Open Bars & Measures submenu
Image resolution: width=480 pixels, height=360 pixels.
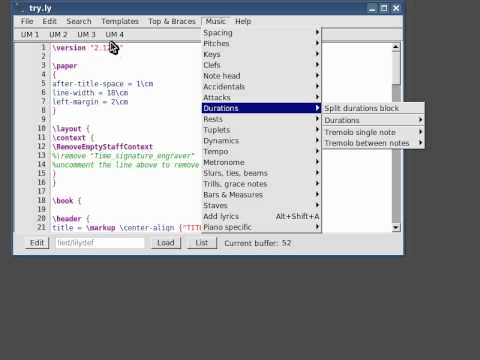pos(261,195)
